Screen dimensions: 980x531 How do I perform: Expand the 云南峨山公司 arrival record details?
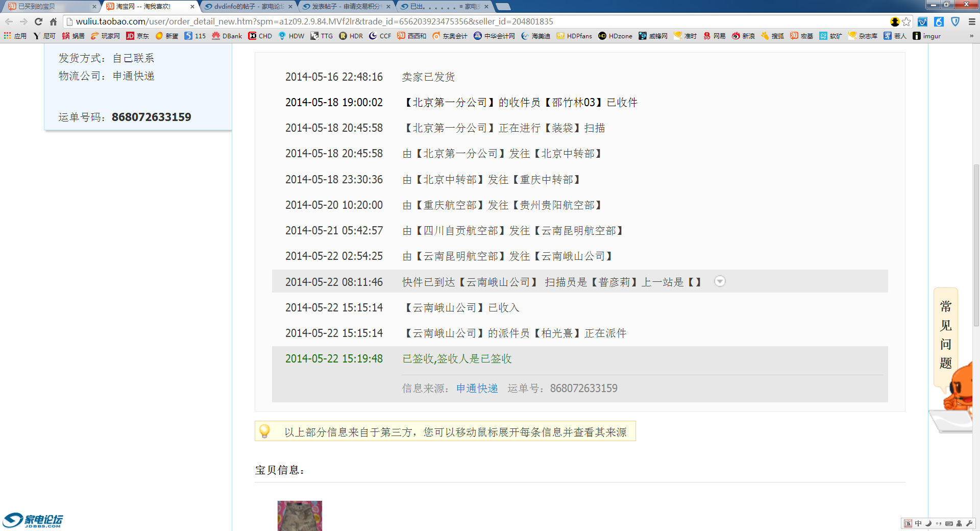coord(720,281)
